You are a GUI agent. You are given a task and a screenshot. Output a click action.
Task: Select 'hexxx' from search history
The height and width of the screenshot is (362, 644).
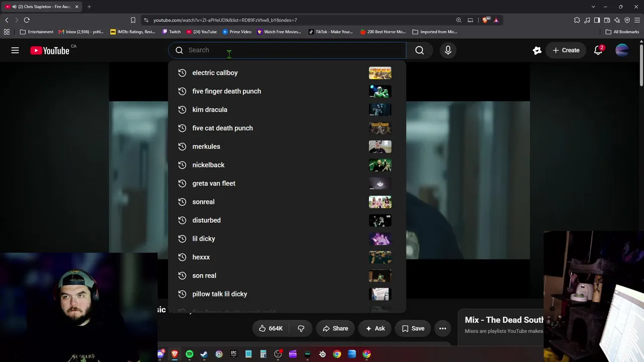point(287,257)
